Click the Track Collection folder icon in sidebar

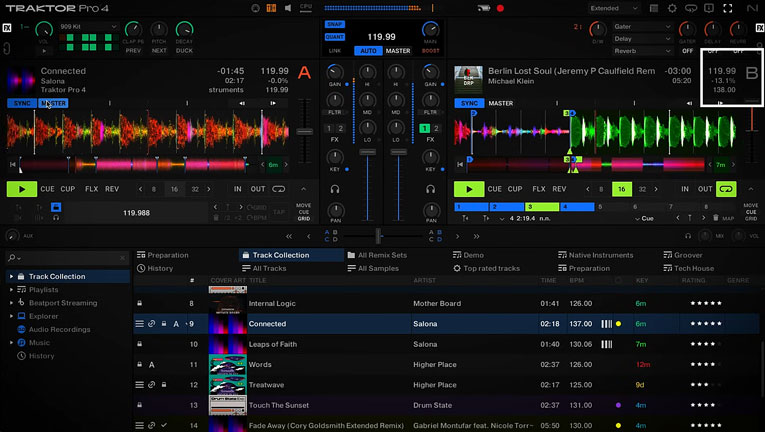tap(21, 276)
